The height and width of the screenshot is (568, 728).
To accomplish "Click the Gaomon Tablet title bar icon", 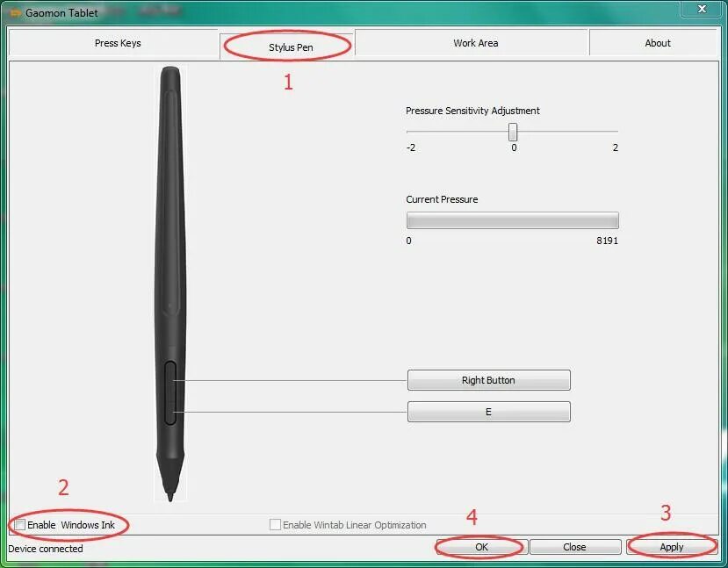I will click(15, 12).
